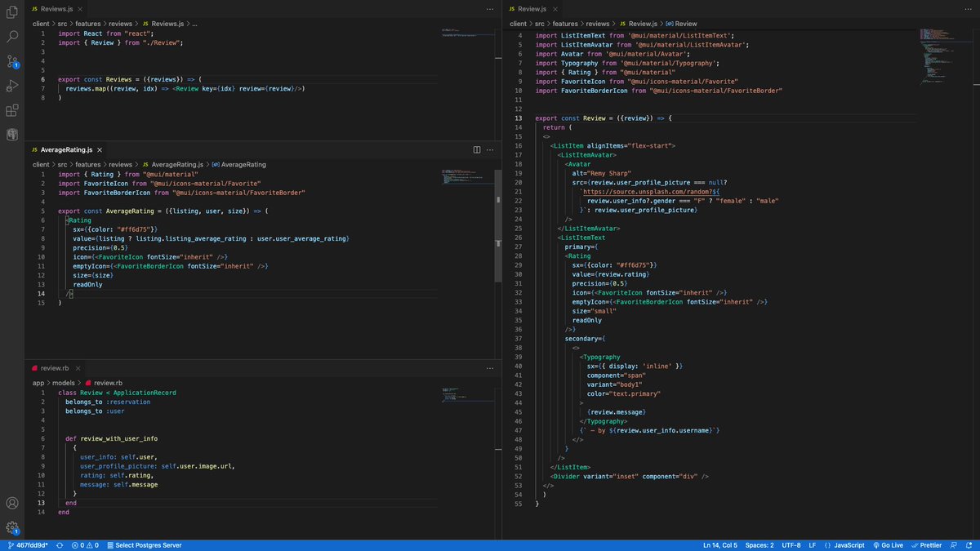Select the Reviews.js tab
Viewport: 980px width, 551px height.
click(57, 7)
